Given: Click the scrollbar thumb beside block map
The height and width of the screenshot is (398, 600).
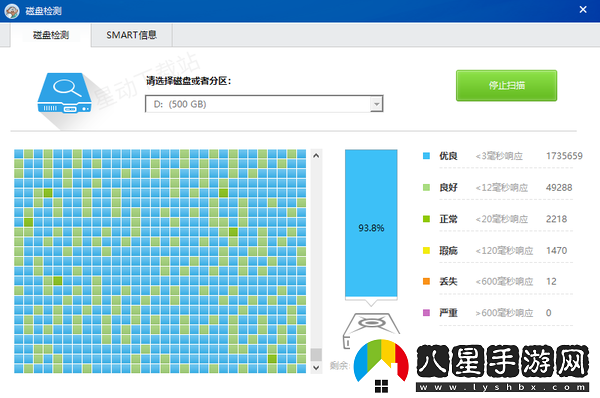Looking at the screenshot, I should pos(316,354).
